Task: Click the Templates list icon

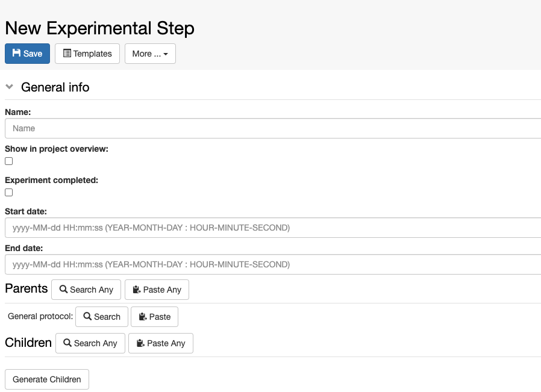Action: pos(67,53)
